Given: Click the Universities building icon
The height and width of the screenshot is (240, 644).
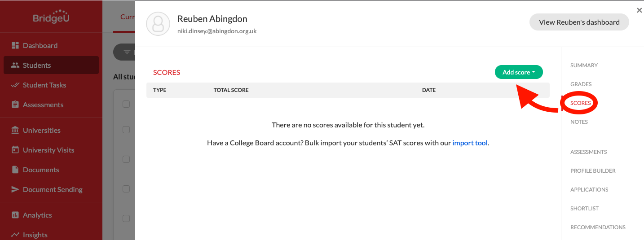Looking at the screenshot, I should pyautogui.click(x=15, y=130).
